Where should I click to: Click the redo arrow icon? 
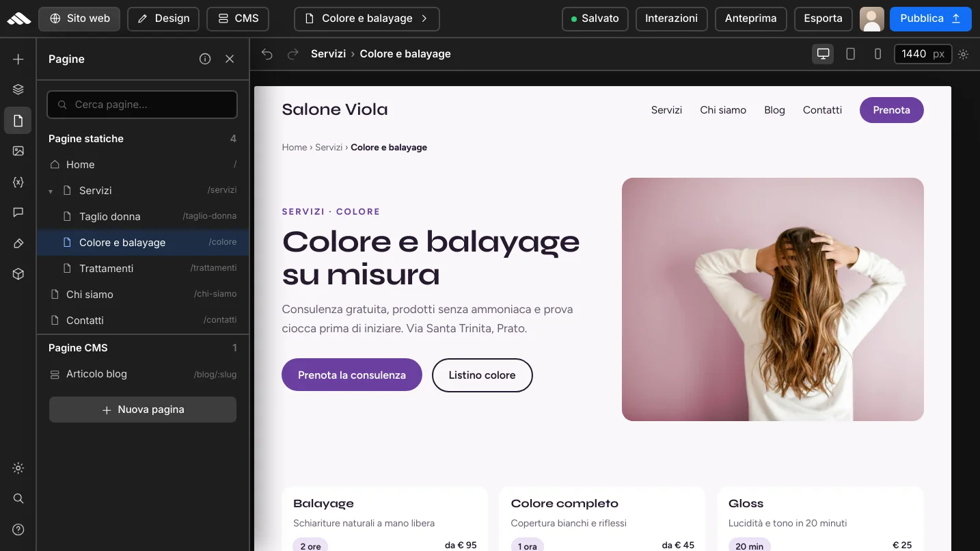pyautogui.click(x=292, y=54)
